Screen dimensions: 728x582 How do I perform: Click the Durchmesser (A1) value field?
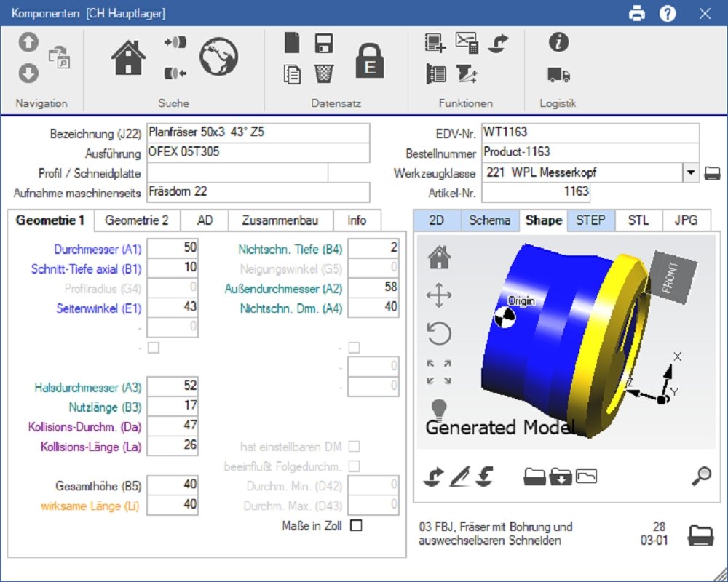(173, 248)
